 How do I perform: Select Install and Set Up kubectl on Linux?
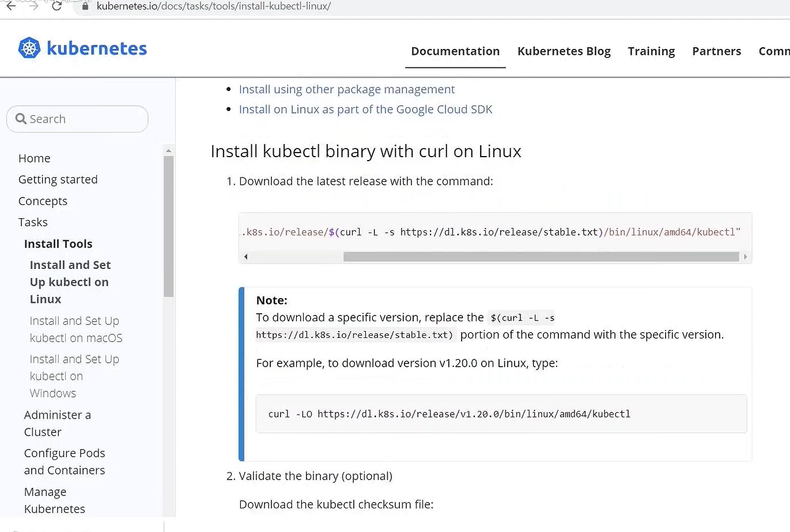tap(70, 282)
